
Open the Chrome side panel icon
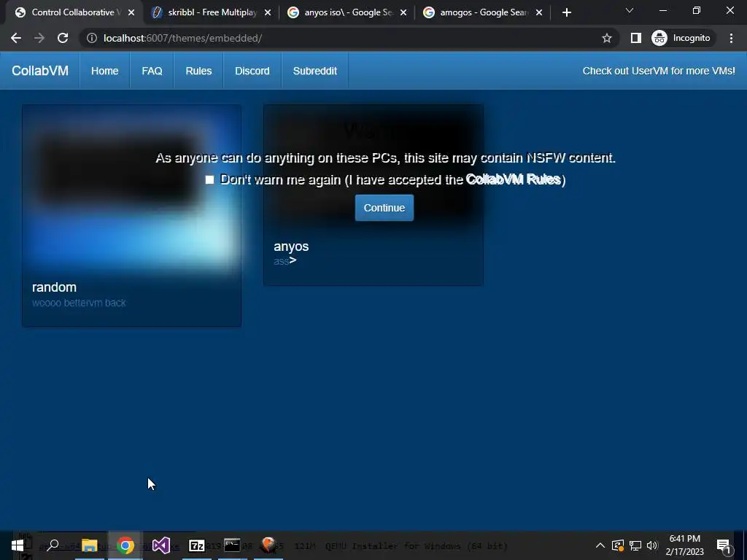tap(635, 38)
